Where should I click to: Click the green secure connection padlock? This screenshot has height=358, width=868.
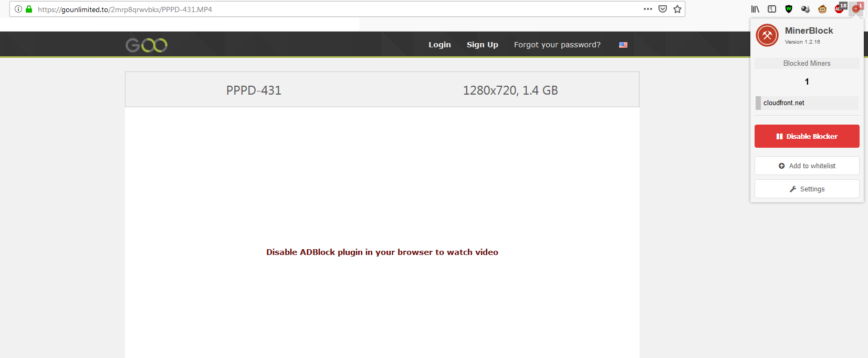[29, 9]
